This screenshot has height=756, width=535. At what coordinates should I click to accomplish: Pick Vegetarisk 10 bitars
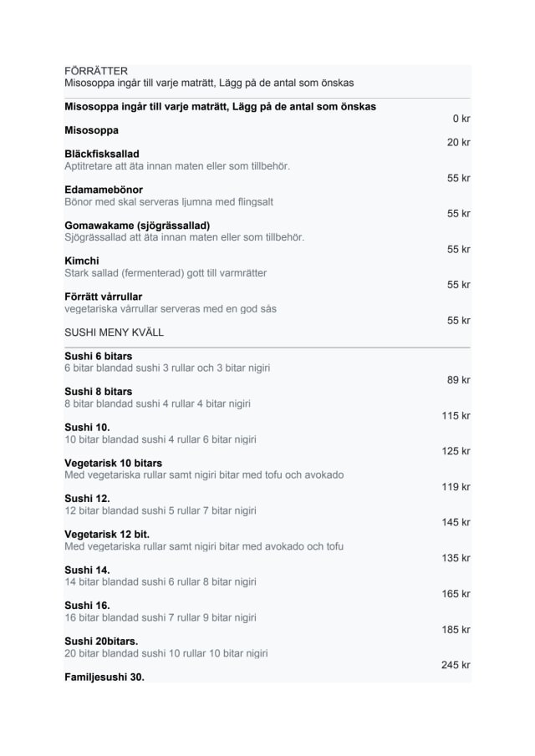(114, 463)
